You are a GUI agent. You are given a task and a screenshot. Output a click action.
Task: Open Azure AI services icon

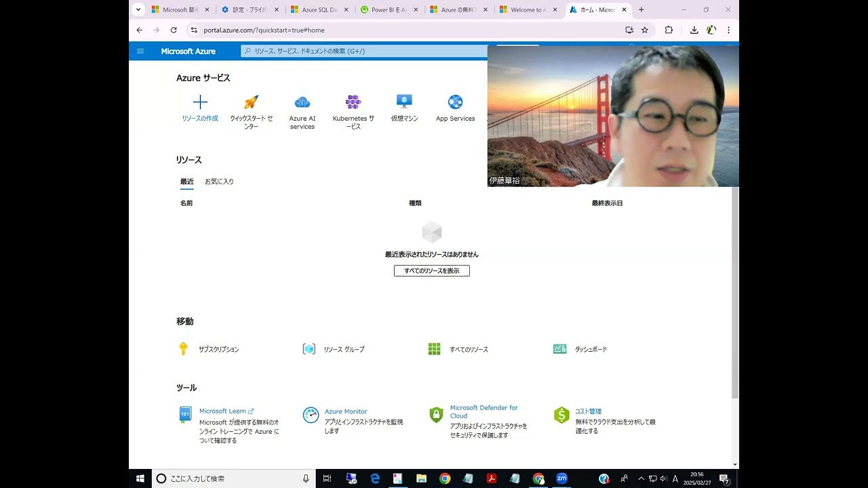[302, 102]
